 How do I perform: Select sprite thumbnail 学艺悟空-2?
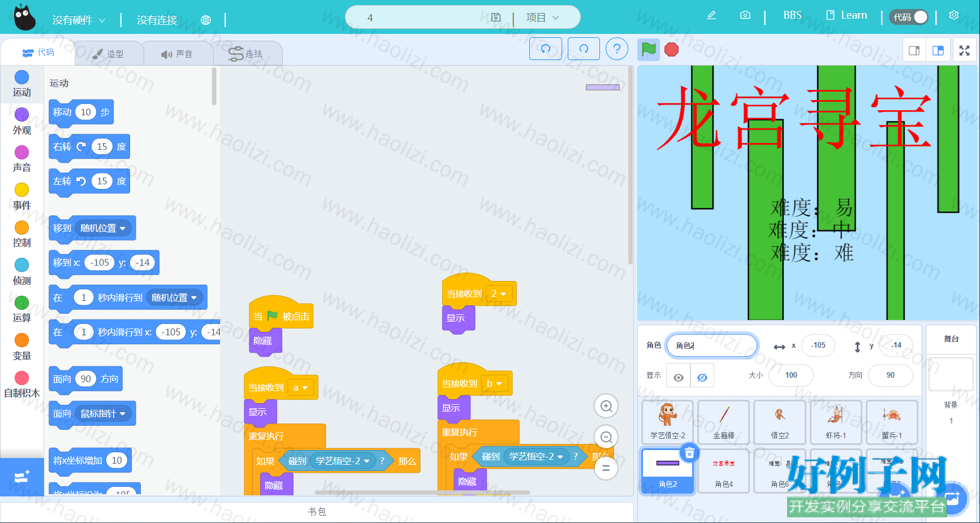coord(668,422)
